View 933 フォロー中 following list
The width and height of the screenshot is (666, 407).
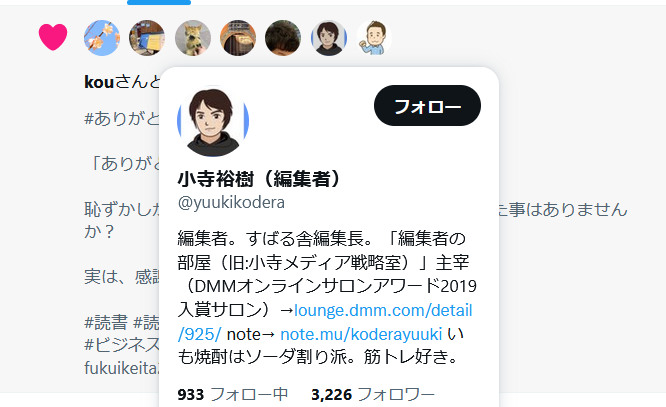233,394
